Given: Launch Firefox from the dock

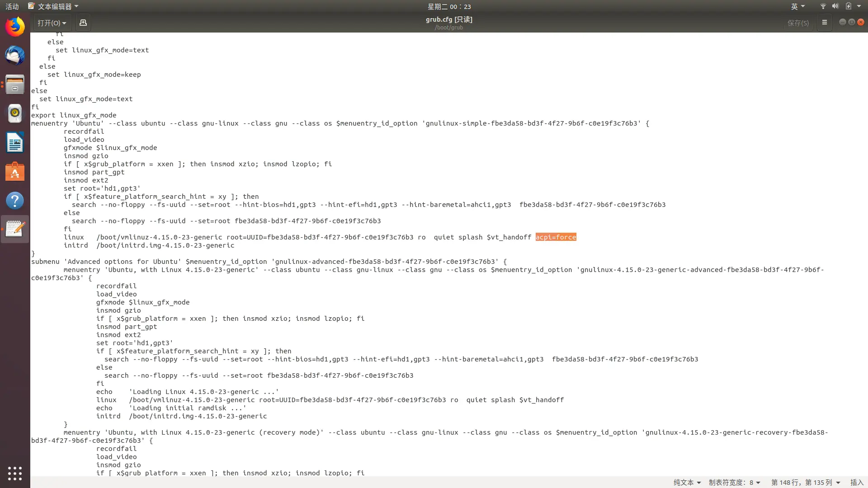Looking at the screenshot, I should click(15, 27).
